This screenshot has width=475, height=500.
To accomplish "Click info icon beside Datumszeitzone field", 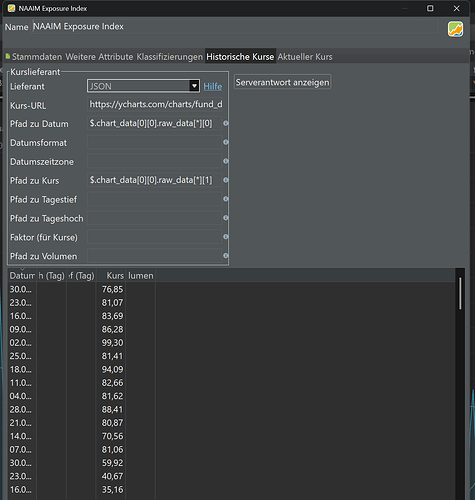I will 226,161.
